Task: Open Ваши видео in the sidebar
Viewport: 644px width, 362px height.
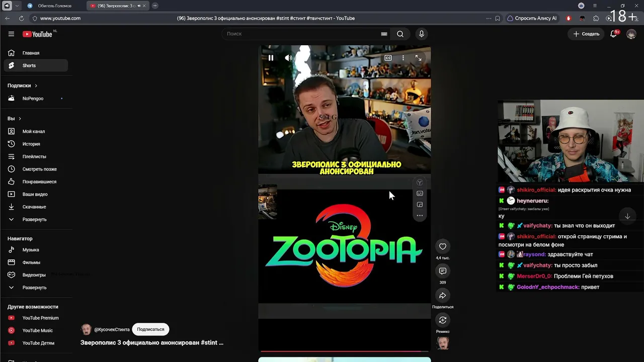Action: [x=35, y=194]
